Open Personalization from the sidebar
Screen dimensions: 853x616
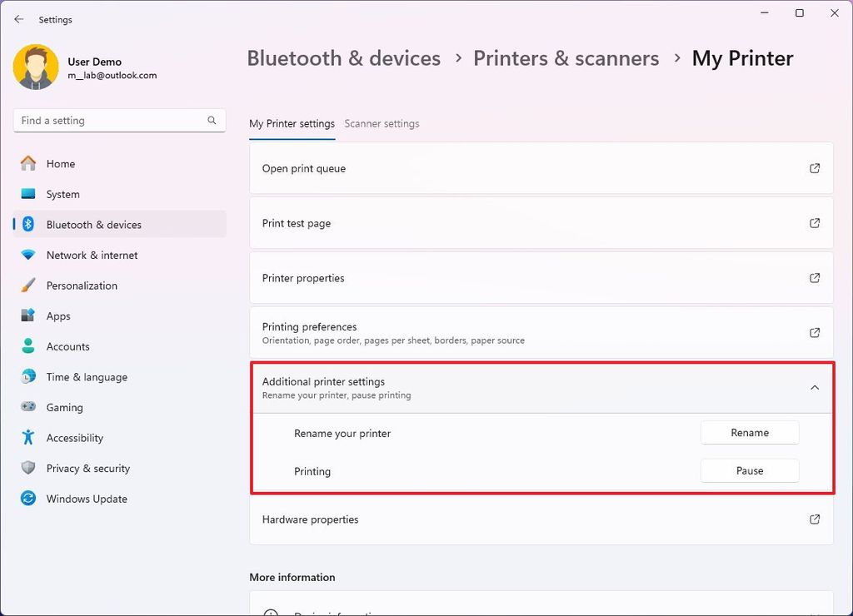coord(27,286)
